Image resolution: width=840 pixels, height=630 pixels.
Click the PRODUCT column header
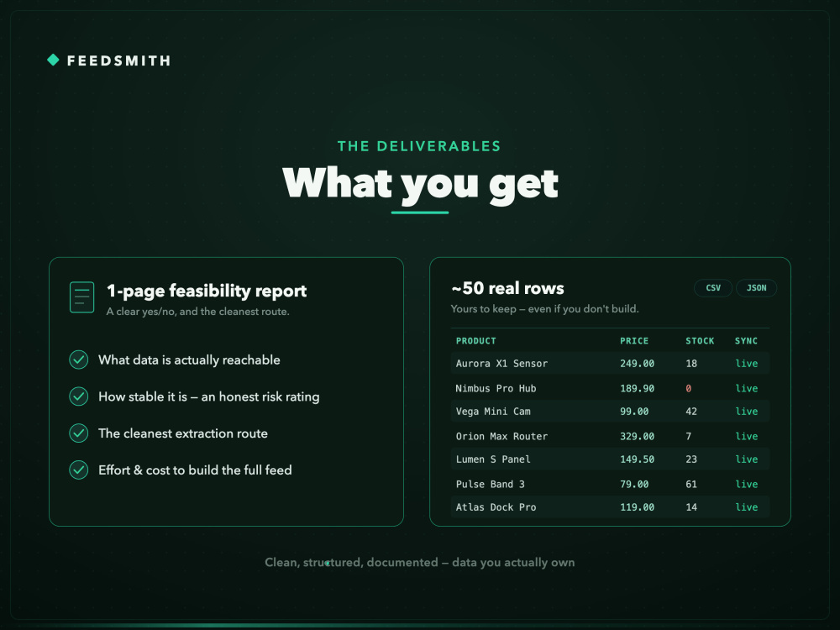pos(475,341)
